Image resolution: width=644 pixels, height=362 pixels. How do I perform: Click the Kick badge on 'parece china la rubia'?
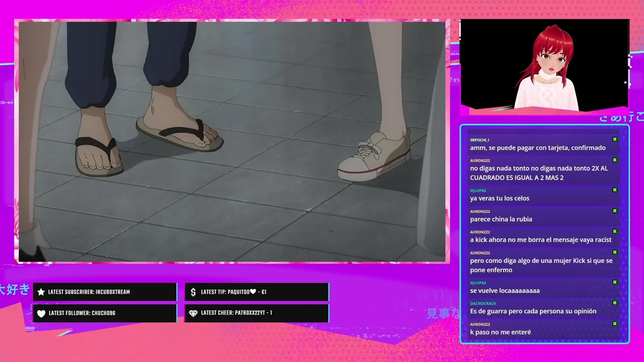click(x=615, y=211)
